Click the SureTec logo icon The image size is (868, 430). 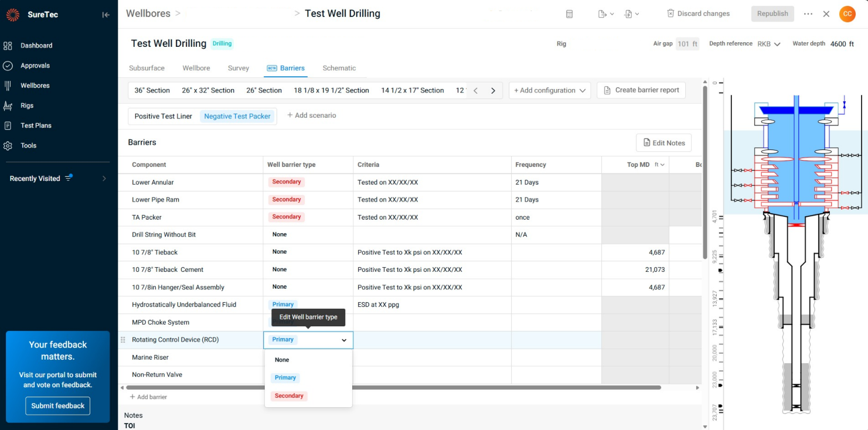coord(13,15)
